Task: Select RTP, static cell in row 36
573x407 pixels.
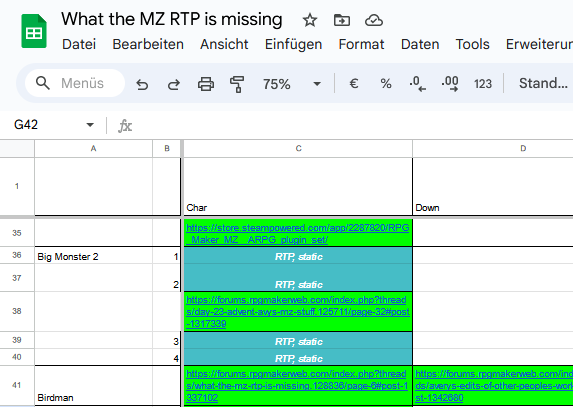Action: pos(298,255)
